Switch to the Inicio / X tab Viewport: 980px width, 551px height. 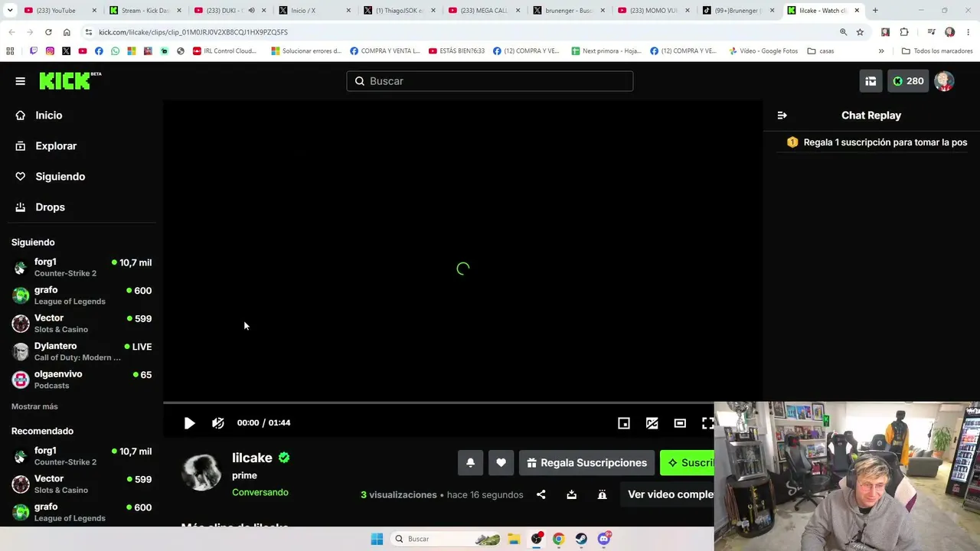pyautogui.click(x=313, y=11)
